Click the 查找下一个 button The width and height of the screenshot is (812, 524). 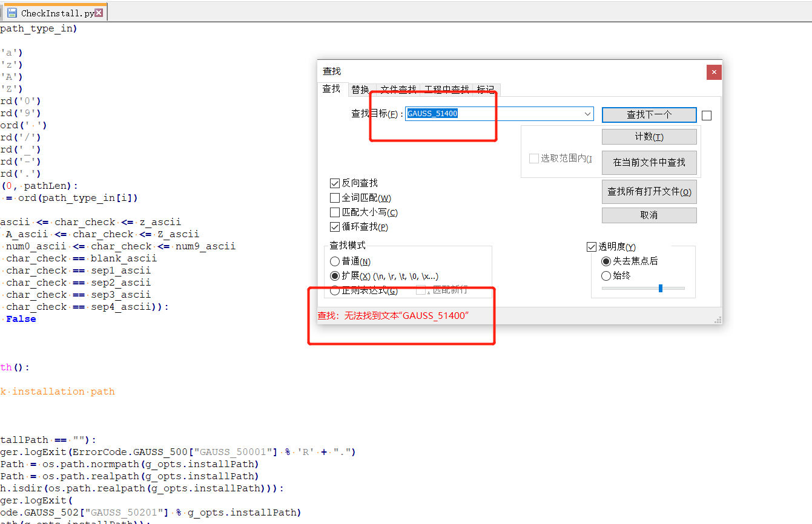pos(649,114)
